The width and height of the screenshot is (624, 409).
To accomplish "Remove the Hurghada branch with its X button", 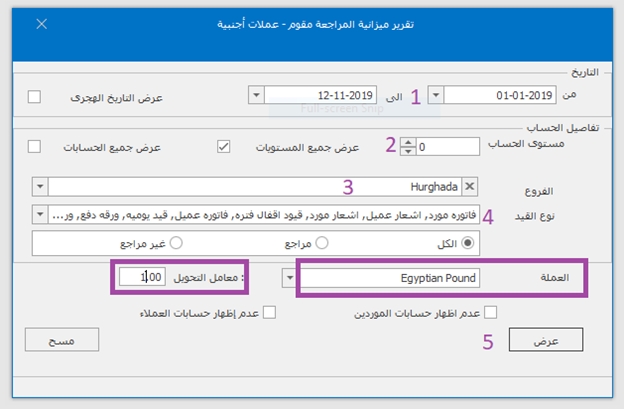I will [471, 186].
